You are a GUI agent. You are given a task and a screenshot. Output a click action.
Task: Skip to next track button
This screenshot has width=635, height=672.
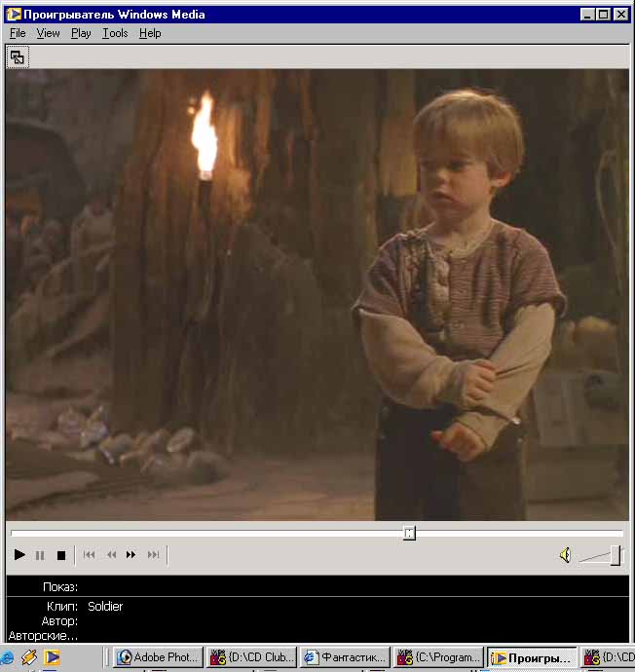click(x=153, y=554)
